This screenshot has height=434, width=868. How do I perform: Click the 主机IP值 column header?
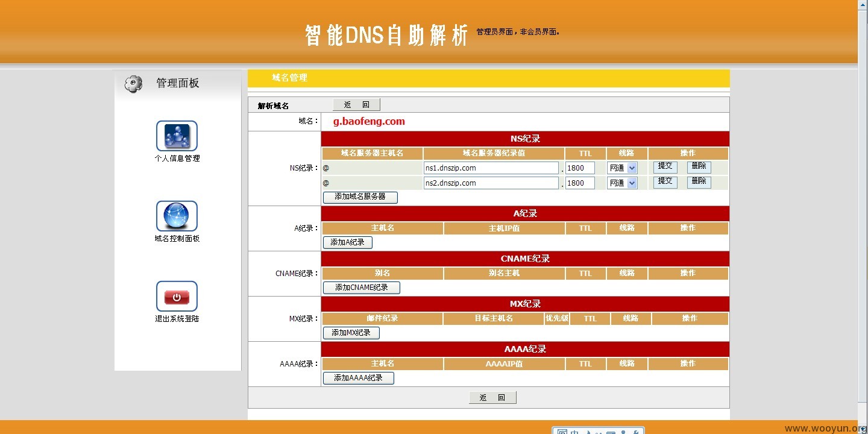[504, 228]
